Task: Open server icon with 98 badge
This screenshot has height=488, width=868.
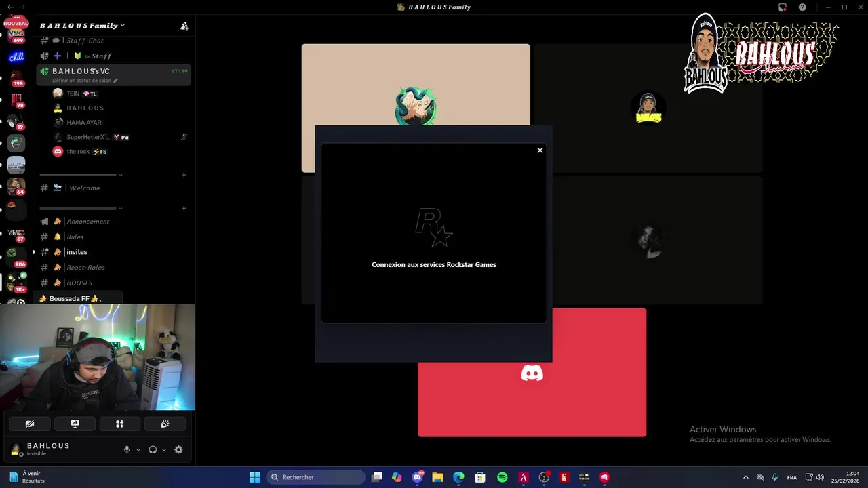Action: [16, 100]
